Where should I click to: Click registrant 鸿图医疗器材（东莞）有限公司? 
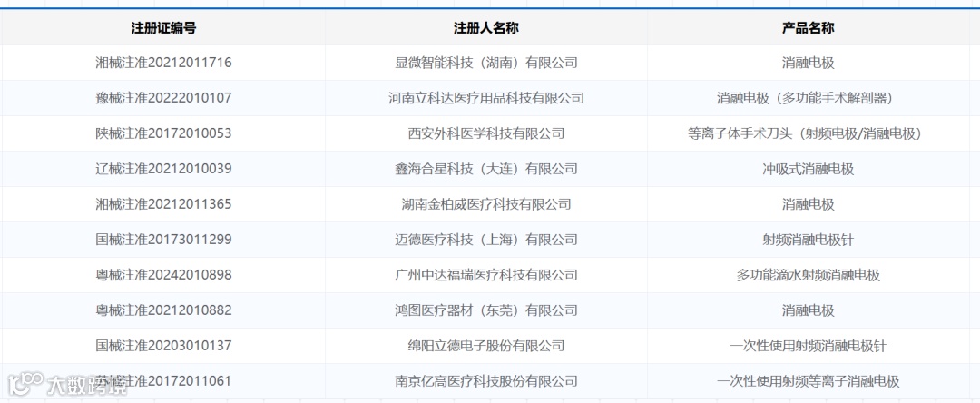(x=486, y=310)
